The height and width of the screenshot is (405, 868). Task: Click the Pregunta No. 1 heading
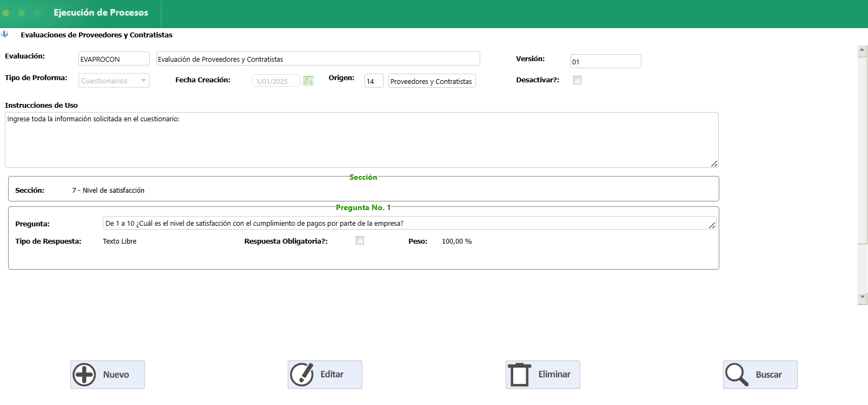pos(363,207)
